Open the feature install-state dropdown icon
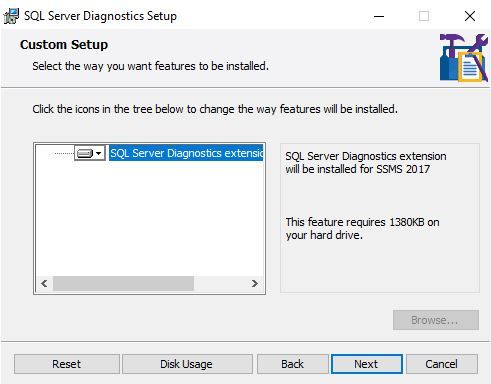This screenshot has width=491, height=384. 90,153
